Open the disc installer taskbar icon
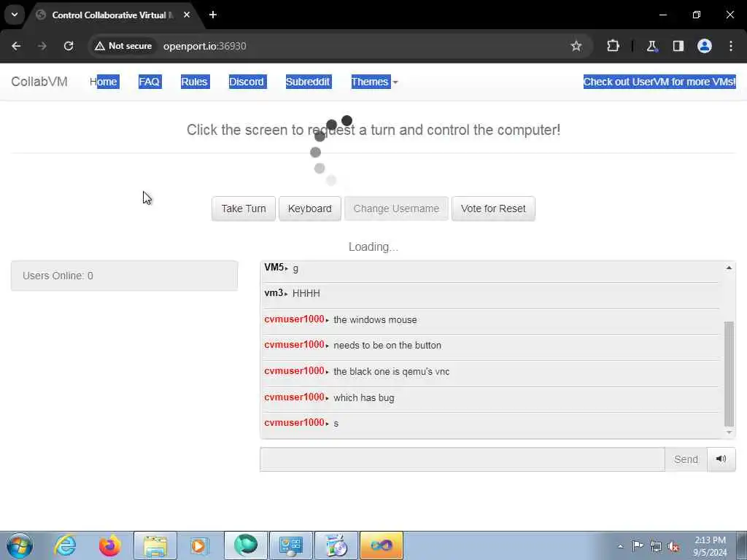This screenshot has width=747, height=560. [x=336, y=545]
